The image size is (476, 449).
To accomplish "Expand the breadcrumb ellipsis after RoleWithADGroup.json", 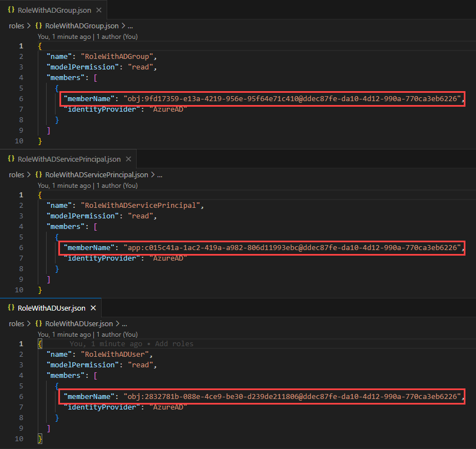I will [x=130, y=26].
